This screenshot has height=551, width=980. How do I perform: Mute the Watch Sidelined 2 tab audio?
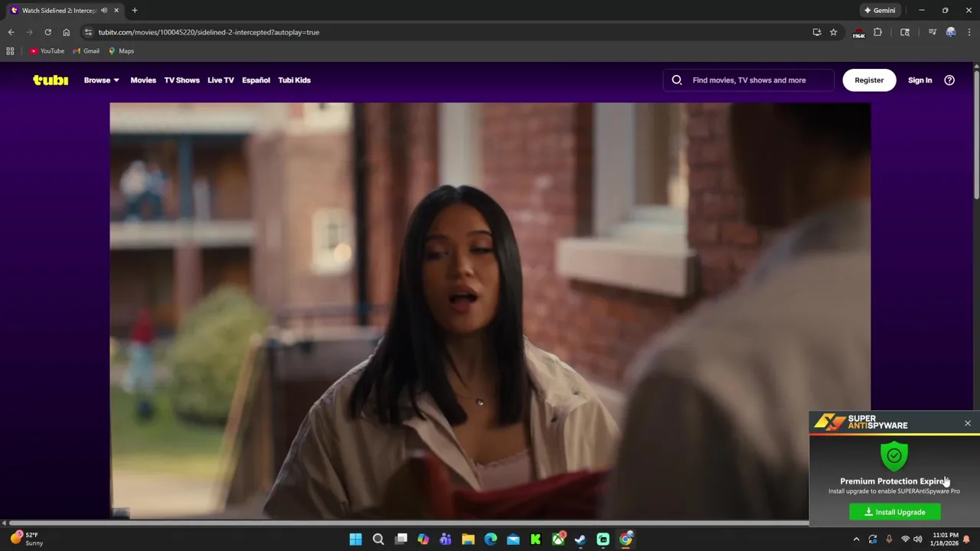coord(104,10)
